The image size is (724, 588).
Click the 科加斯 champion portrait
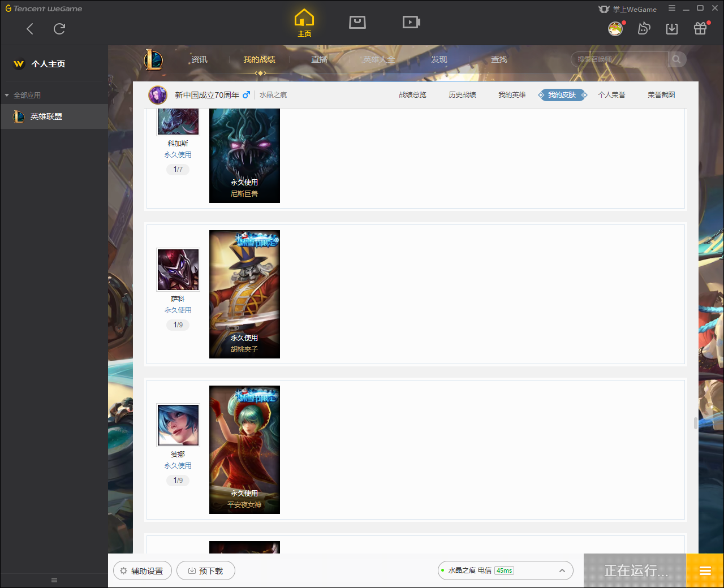[178, 121]
